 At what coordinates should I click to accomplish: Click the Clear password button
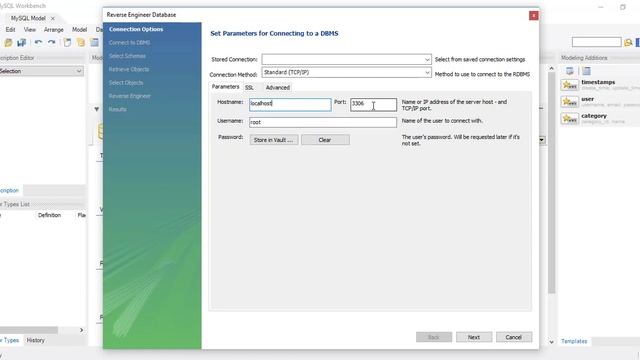[325, 140]
